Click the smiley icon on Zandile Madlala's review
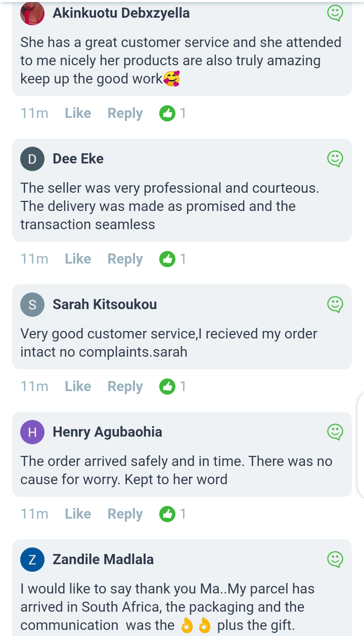The height and width of the screenshot is (636, 364). click(335, 559)
